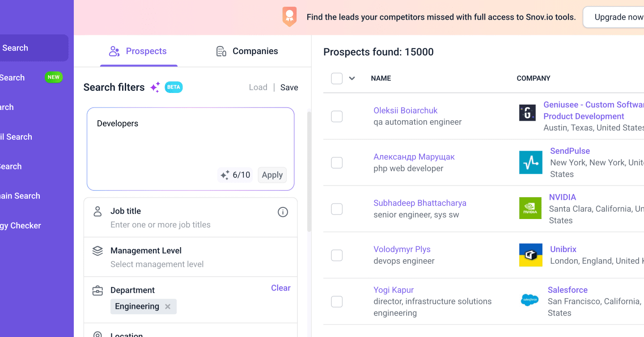The width and height of the screenshot is (644, 337).
Task: Click the Salesforce cloud logo
Action: (x=530, y=300)
